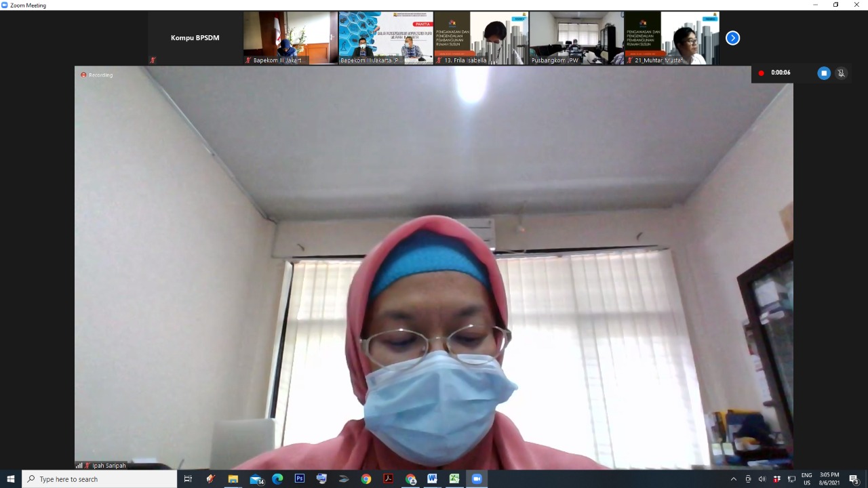Viewport: 868px width, 488px height.
Task: Open Google Chrome from the taskbar
Action: point(366,479)
